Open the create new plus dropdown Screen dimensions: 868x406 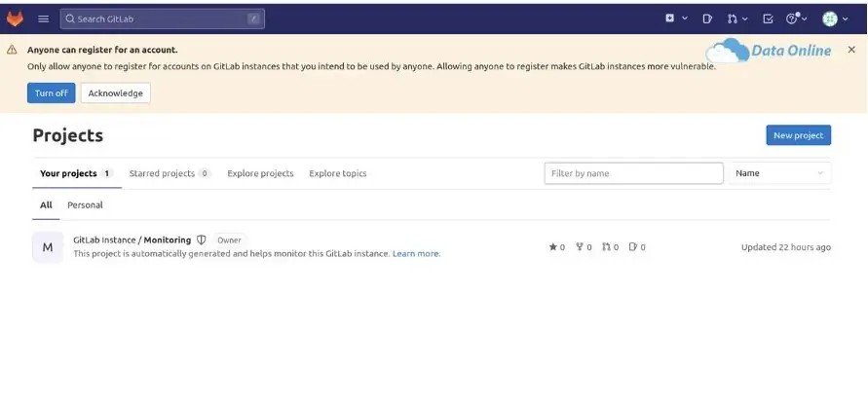[676, 18]
